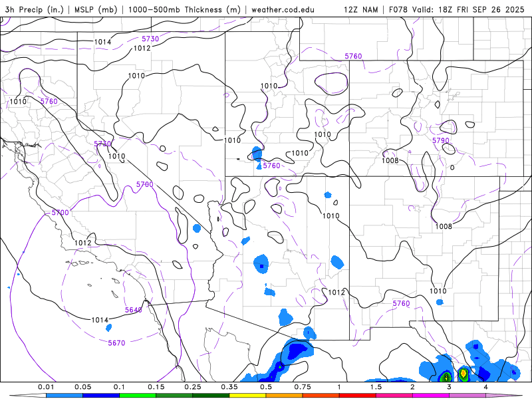The height and width of the screenshot is (399, 532).
Task: Click the '0.05' legend value
Action: pos(82,387)
